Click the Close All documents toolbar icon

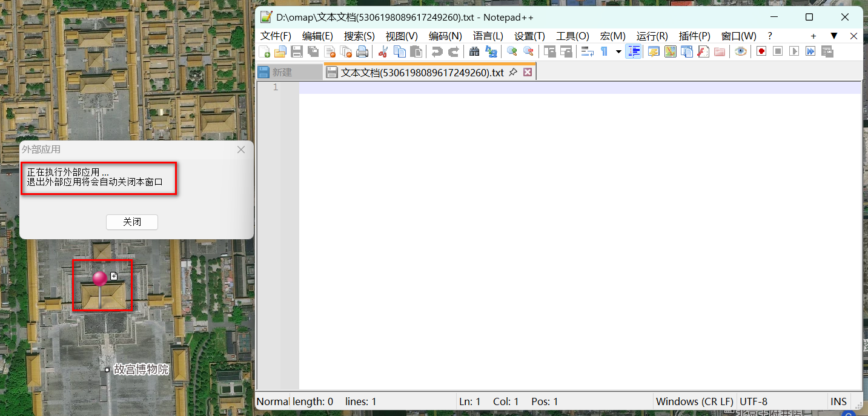coord(346,51)
